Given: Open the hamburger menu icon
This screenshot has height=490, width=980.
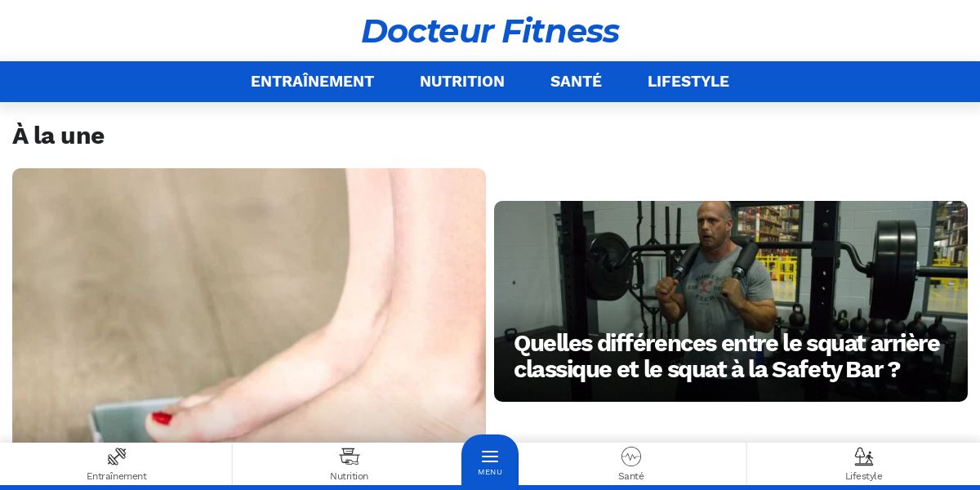Looking at the screenshot, I should 490,457.
